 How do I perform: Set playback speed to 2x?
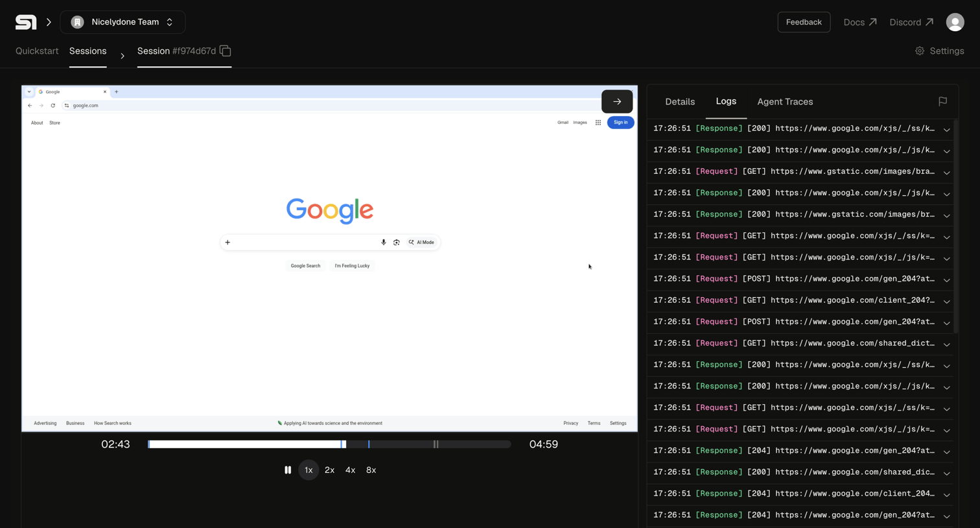pos(329,470)
